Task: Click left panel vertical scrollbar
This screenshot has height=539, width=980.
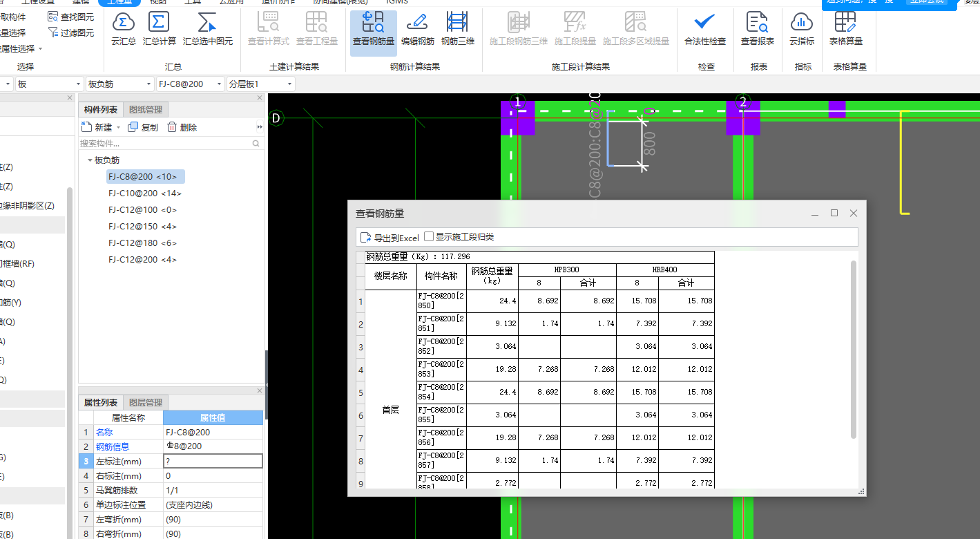Action: point(69,359)
